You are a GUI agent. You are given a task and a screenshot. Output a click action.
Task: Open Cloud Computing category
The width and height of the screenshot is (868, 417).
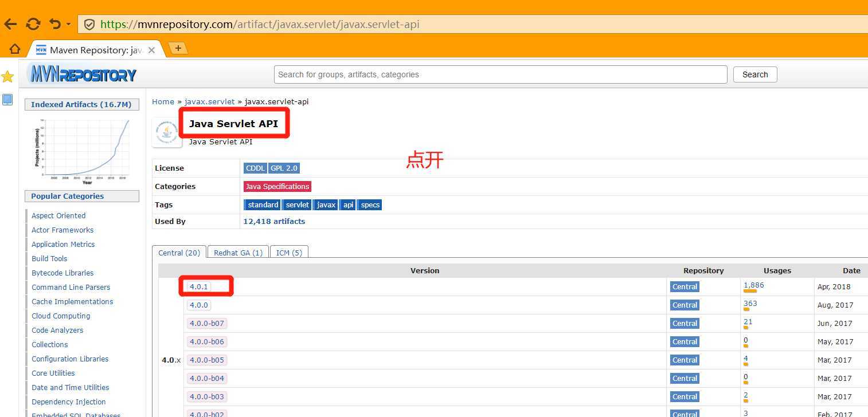pos(61,316)
